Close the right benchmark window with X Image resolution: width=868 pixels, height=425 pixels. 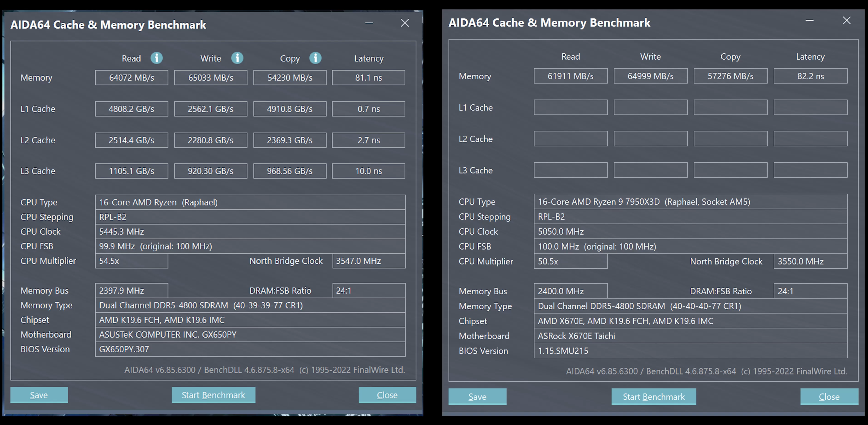pyautogui.click(x=846, y=21)
